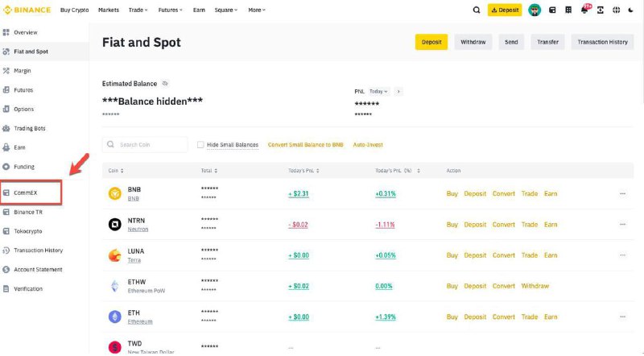Open more options for NTRN row
The height and width of the screenshot is (356, 644).
(x=622, y=225)
